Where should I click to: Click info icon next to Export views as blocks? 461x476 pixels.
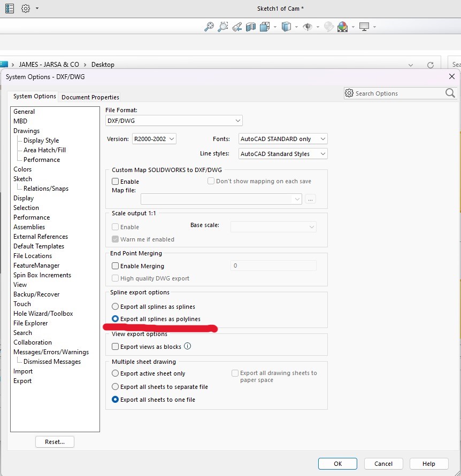click(x=188, y=346)
